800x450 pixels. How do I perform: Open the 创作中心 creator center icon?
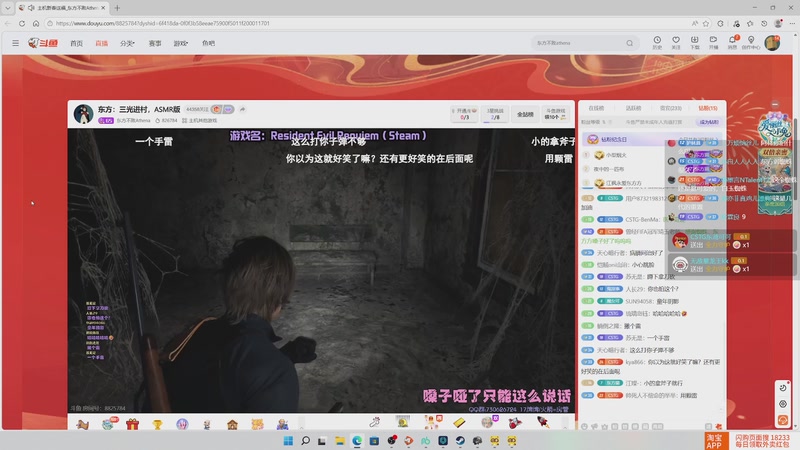coord(751,43)
